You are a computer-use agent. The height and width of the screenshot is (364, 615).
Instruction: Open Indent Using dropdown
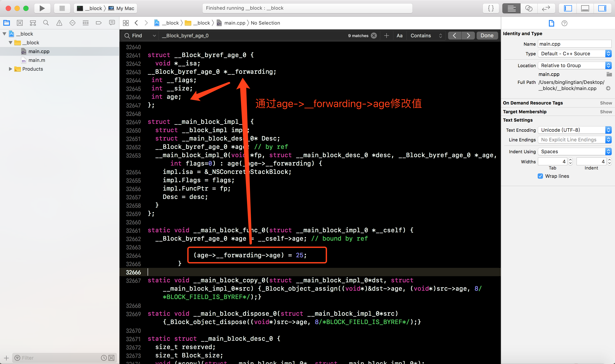tap(575, 151)
